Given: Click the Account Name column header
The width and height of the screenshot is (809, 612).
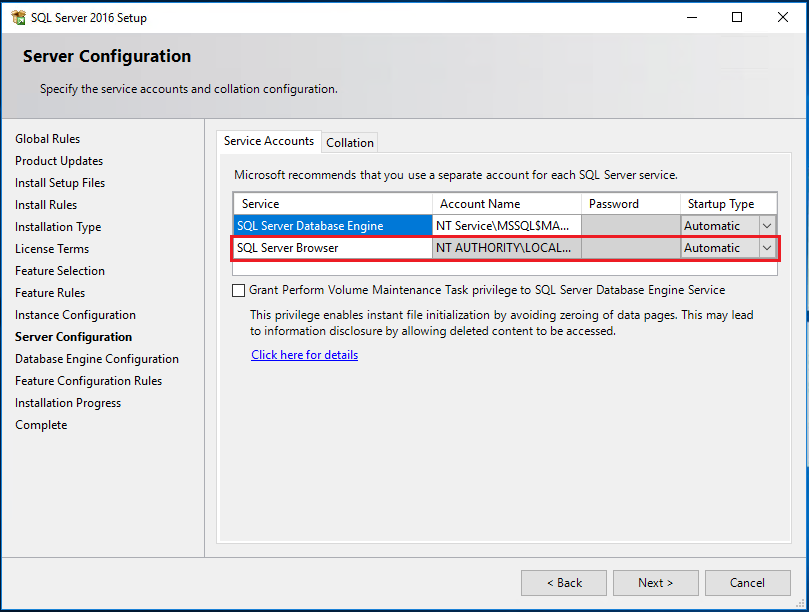Looking at the screenshot, I should [480, 204].
